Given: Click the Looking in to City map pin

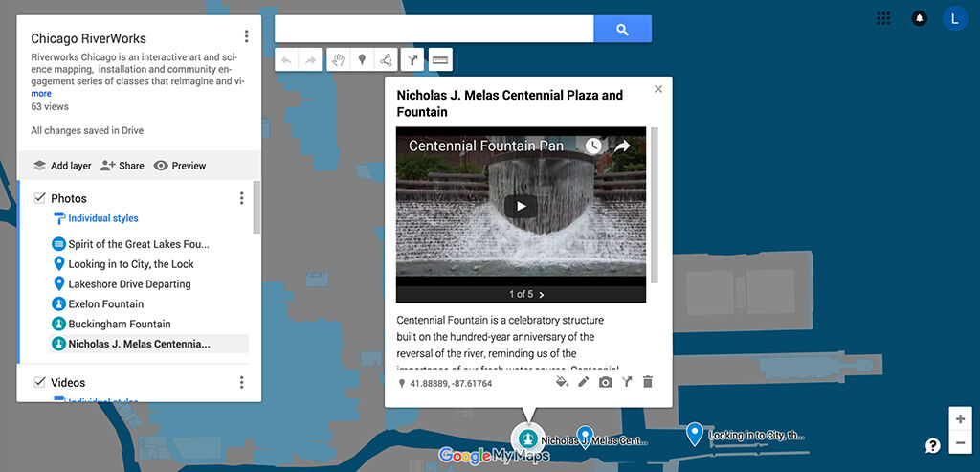Looking at the screenshot, I should [x=695, y=434].
